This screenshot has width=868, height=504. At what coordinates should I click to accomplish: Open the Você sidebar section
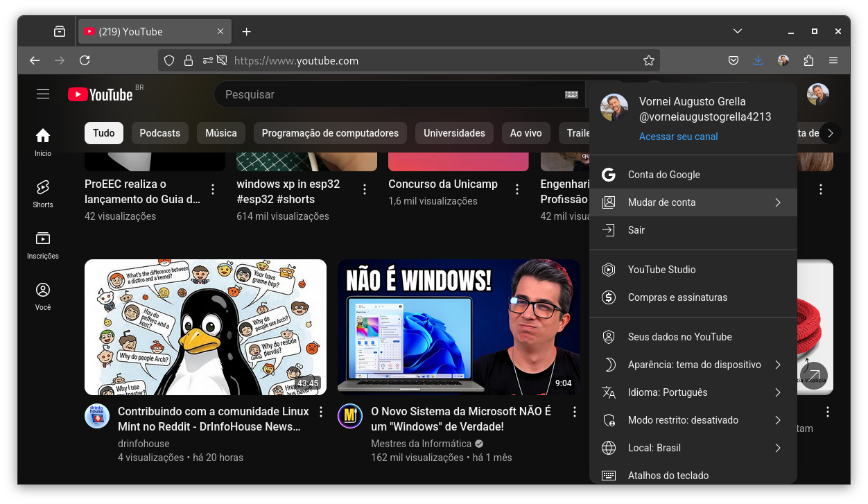(43, 296)
